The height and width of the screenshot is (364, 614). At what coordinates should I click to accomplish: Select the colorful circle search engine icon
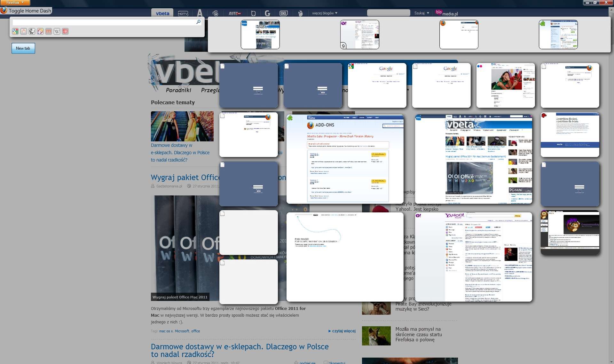tap(40, 31)
